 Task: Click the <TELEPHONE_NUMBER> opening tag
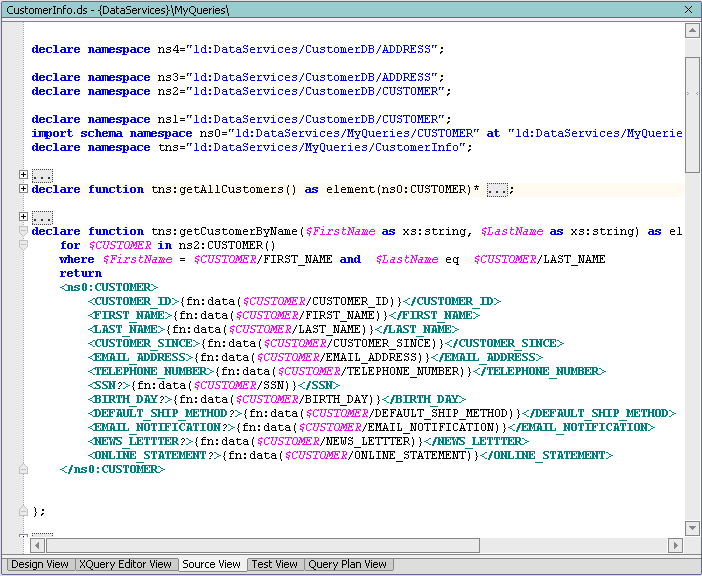[x=151, y=371]
